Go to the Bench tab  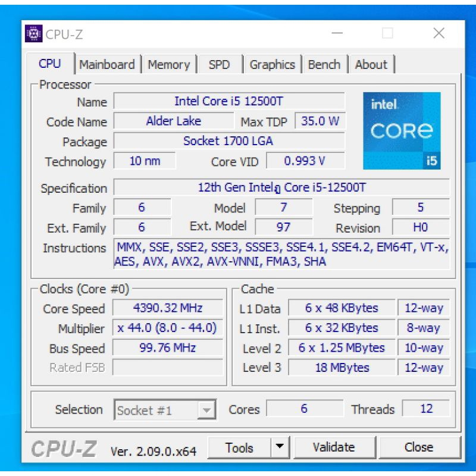324,65
